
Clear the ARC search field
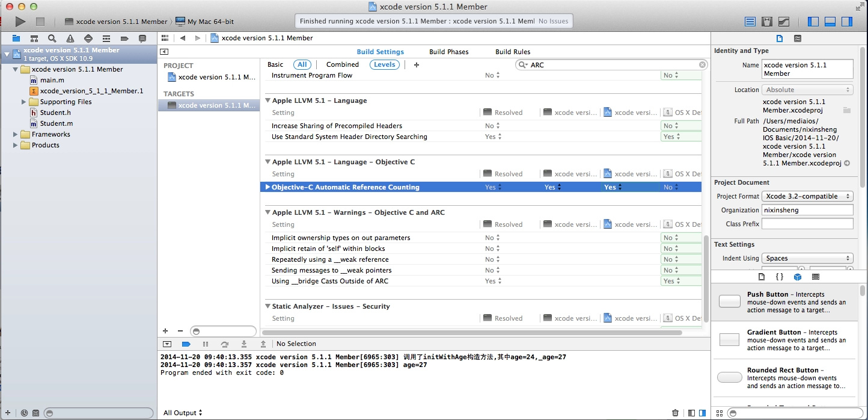[x=703, y=64]
